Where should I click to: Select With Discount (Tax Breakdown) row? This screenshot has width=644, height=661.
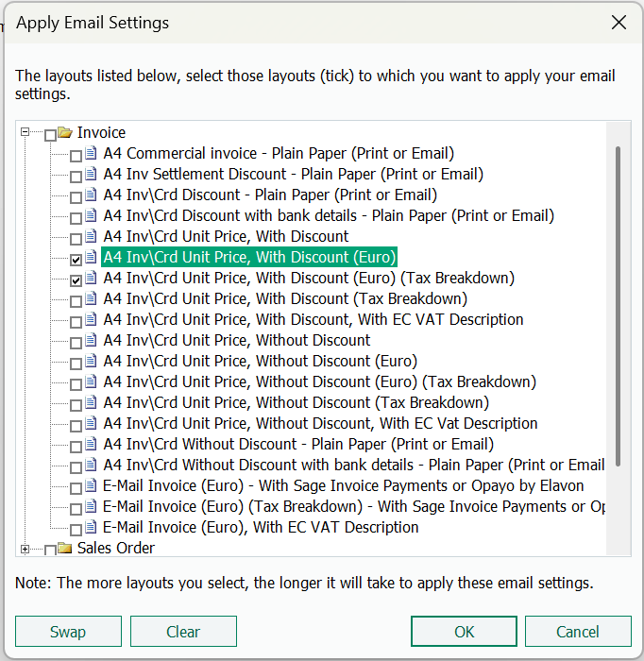pyautogui.click(x=285, y=298)
